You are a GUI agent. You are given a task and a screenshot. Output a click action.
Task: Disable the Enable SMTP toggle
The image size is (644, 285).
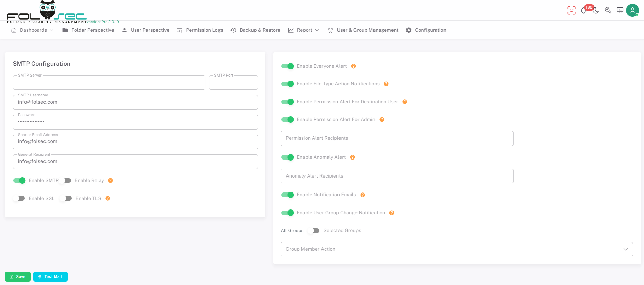click(19, 180)
